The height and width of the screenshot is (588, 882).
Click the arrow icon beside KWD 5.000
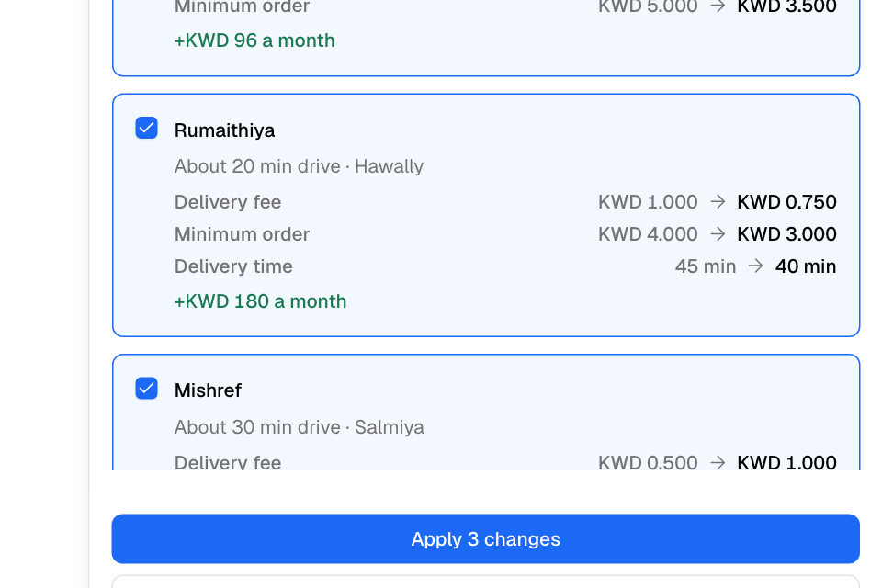tap(718, 6)
